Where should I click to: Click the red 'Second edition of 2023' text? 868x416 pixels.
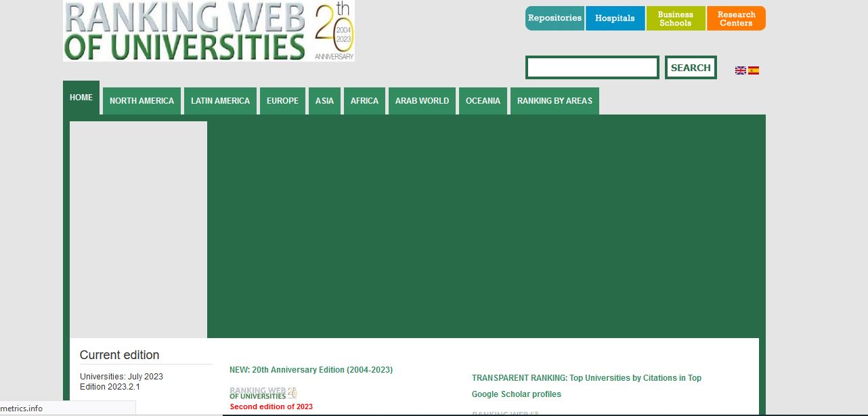pos(271,407)
